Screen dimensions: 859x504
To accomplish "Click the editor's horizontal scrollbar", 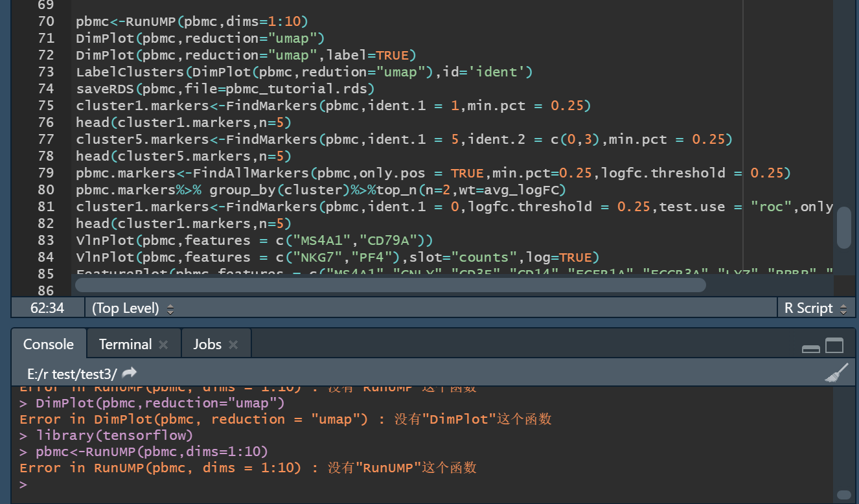I will (x=389, y=285).
